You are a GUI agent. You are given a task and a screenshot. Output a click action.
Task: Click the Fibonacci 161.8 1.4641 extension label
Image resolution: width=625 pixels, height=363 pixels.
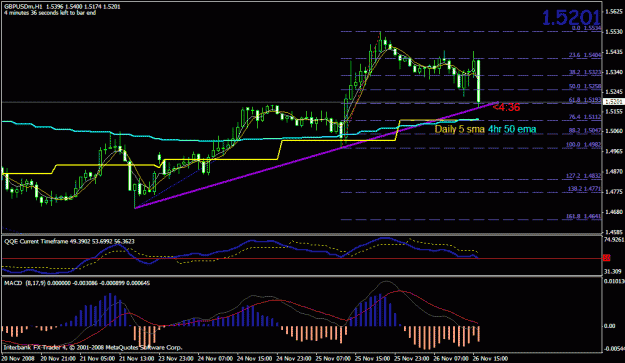(584, 217)
